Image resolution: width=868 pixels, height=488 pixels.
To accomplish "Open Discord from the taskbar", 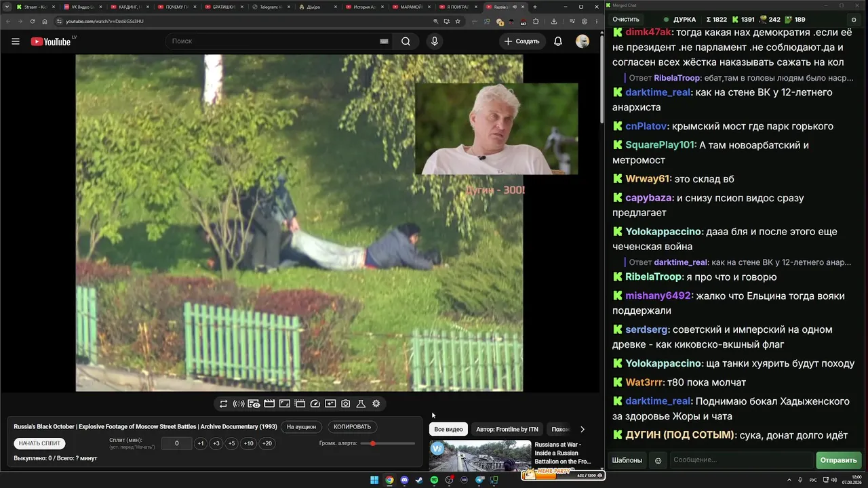I will coord(404,481).
